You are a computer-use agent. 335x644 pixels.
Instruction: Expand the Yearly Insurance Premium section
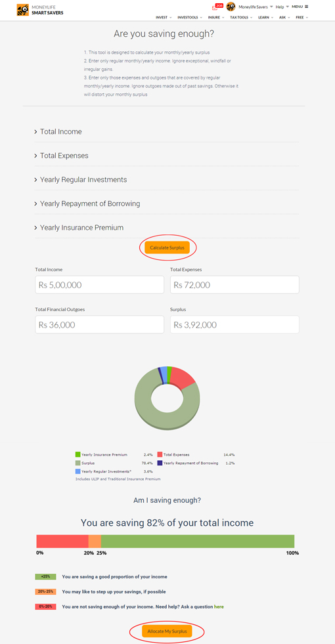[x=167, y=227]
